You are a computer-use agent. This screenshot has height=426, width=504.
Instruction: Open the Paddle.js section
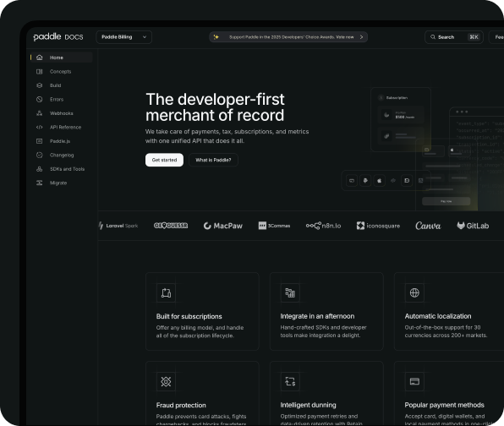[x=60, y=141]
